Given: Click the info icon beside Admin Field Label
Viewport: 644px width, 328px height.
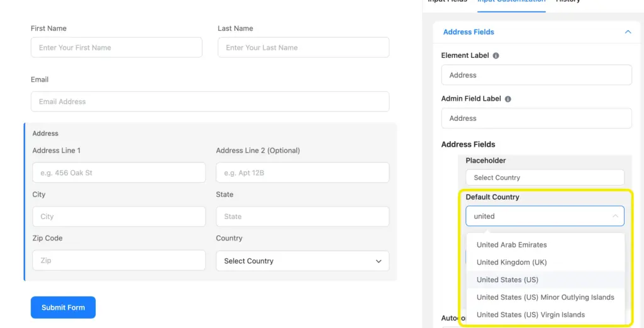Looking at the screenshot, I should pos(508,99).
